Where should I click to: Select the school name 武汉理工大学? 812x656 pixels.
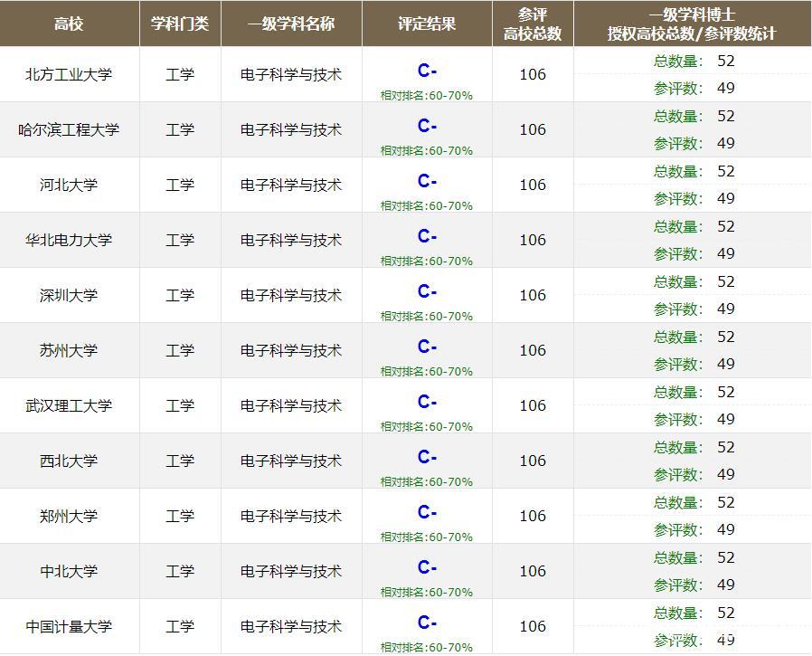pyautogui.click(x=69, y=405)
